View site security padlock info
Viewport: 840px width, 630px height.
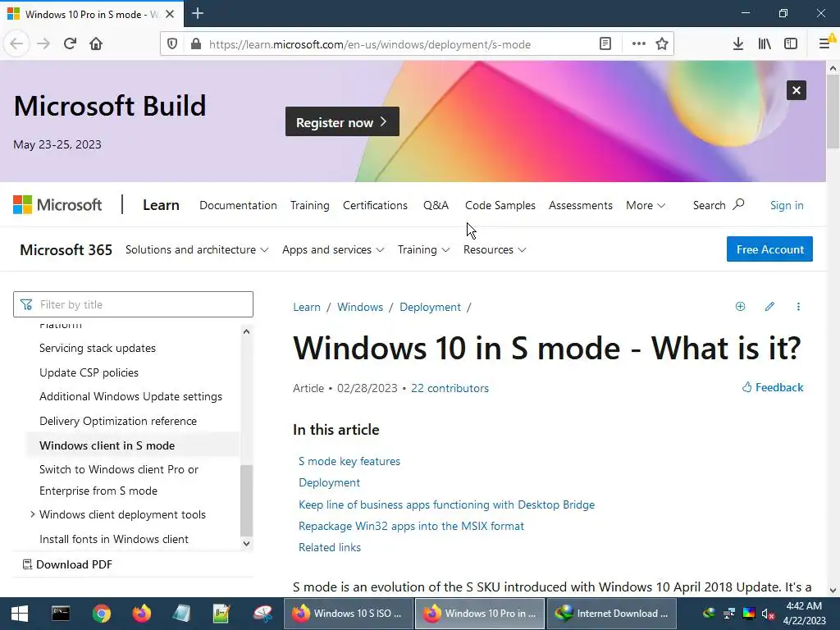(x=196, y=44)
